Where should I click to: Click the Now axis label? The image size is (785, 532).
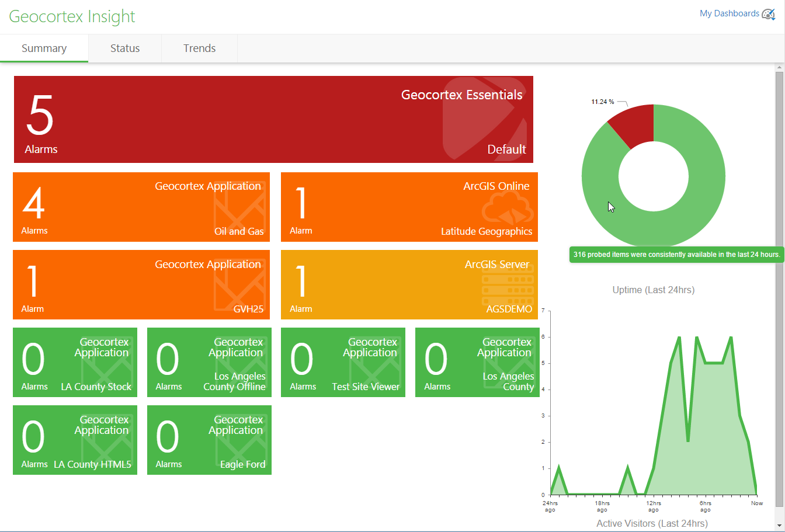[x=757, y=503]
